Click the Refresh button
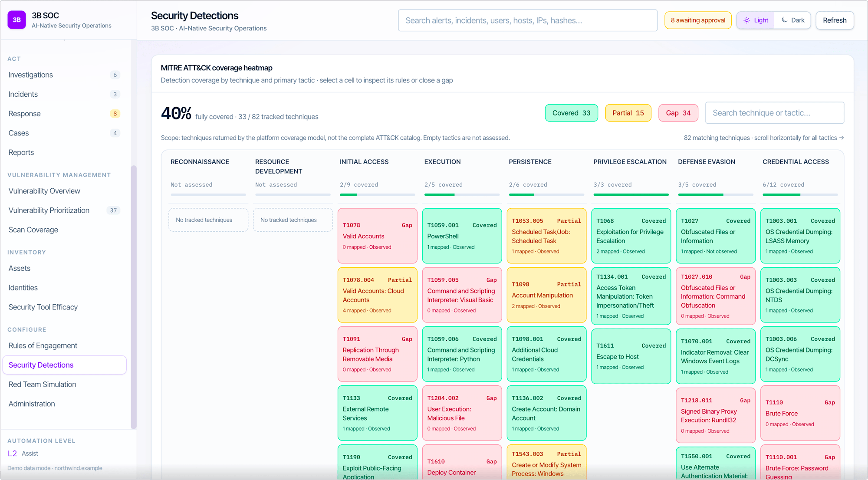This screenshot has height=480, width=868. [834, 20]
